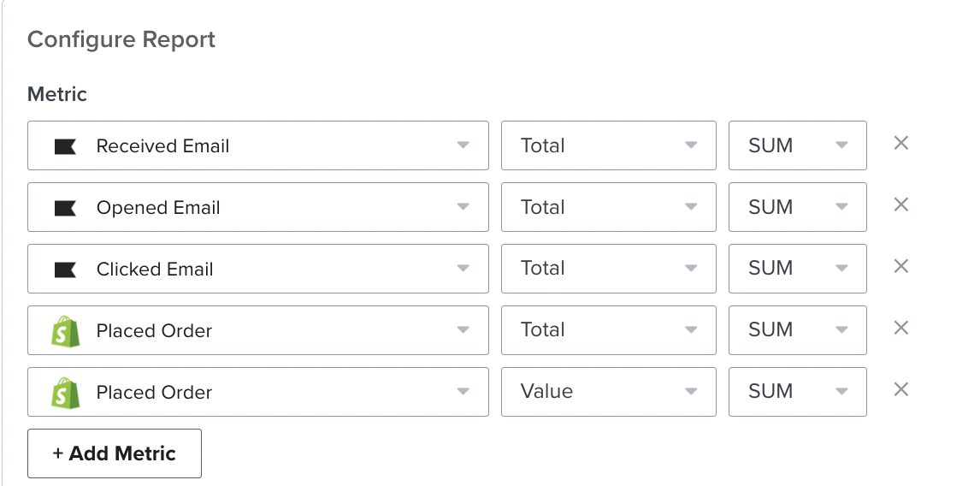Open the Opened Email metric dropdown
The height and width of the screenshot is (486, 980).
(257, 207)
